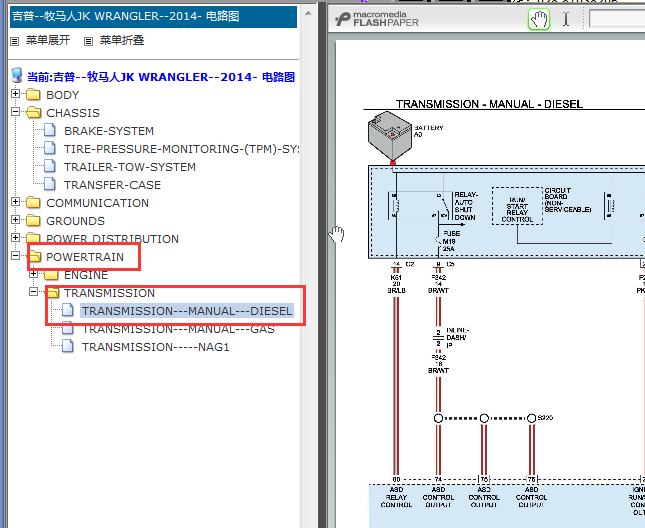Open the TIRE-PRESSURE-MONITORING-(TPM) diagram
This screenshot has height=528, width=645.
coord(181,149)
